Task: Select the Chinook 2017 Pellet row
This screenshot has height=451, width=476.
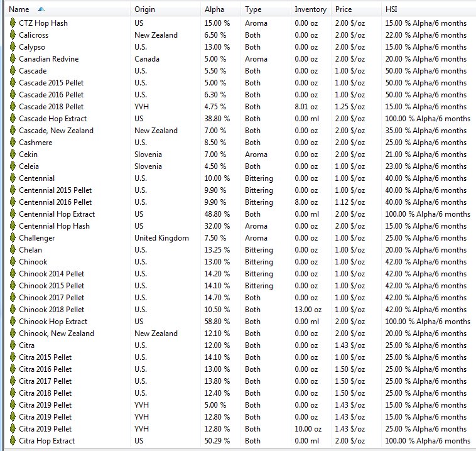Action: click(x=240, y=298)
